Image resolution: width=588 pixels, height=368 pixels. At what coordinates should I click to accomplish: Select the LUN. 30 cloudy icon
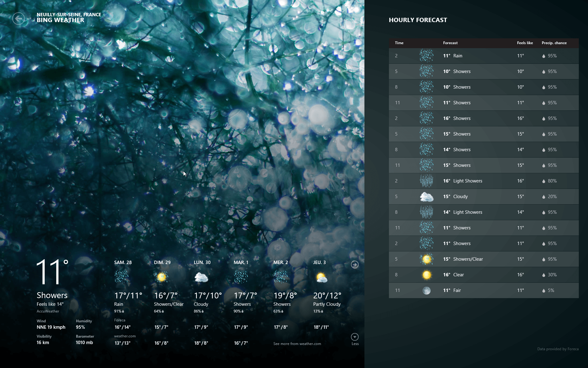pyautogui.click(x=201, y=277)
